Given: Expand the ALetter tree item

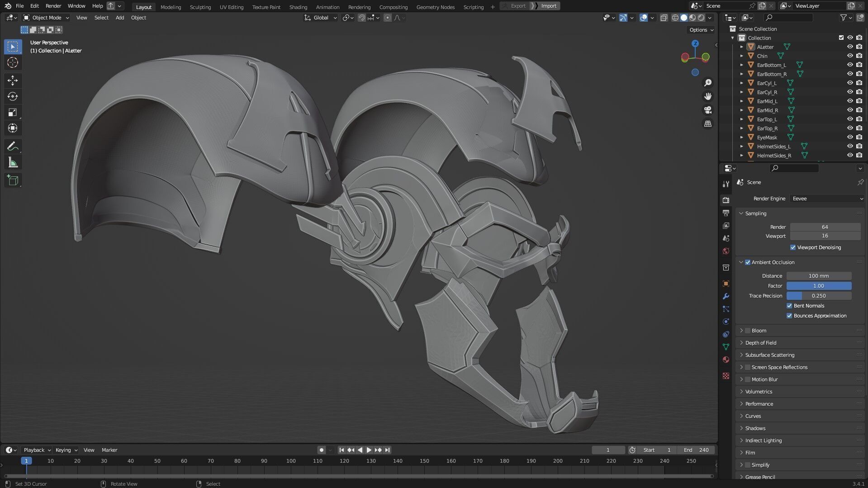Looking at the screenshot, I should (742, 47).
